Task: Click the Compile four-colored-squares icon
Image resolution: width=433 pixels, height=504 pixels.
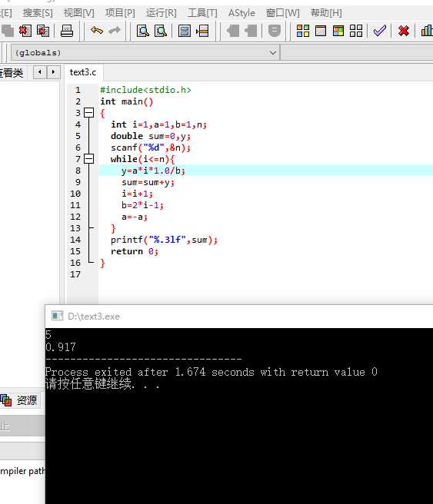Action: point(303,31)
